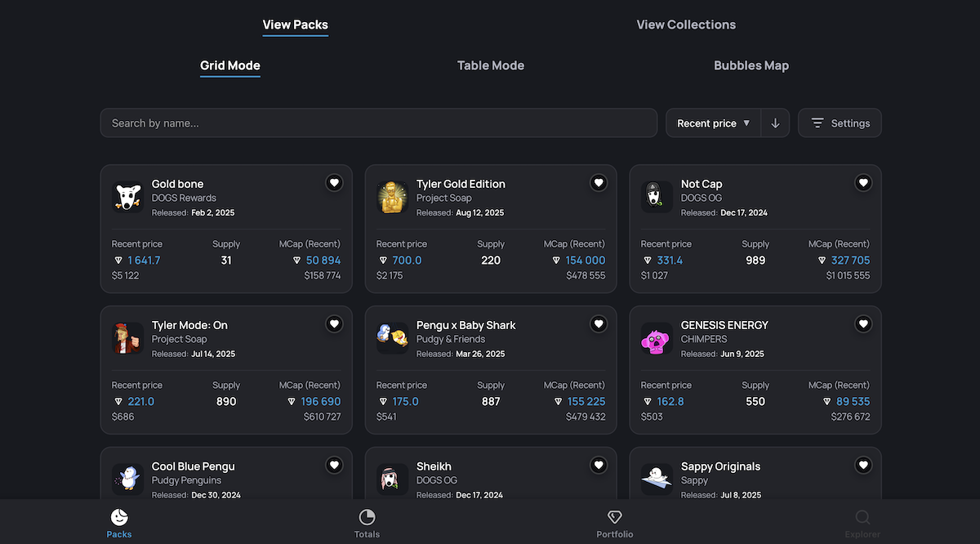Switch to View Collections tab
980x544 pixels.
(686, 25)
